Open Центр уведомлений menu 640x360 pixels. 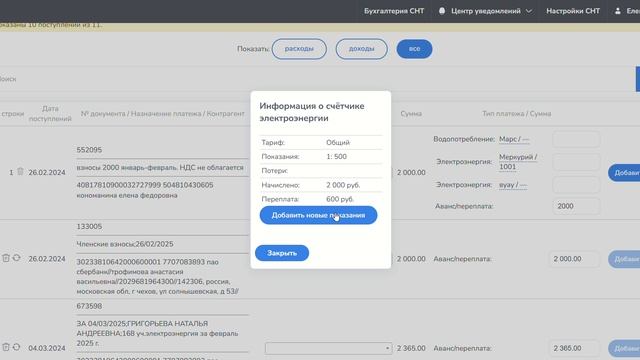(486, 11)
